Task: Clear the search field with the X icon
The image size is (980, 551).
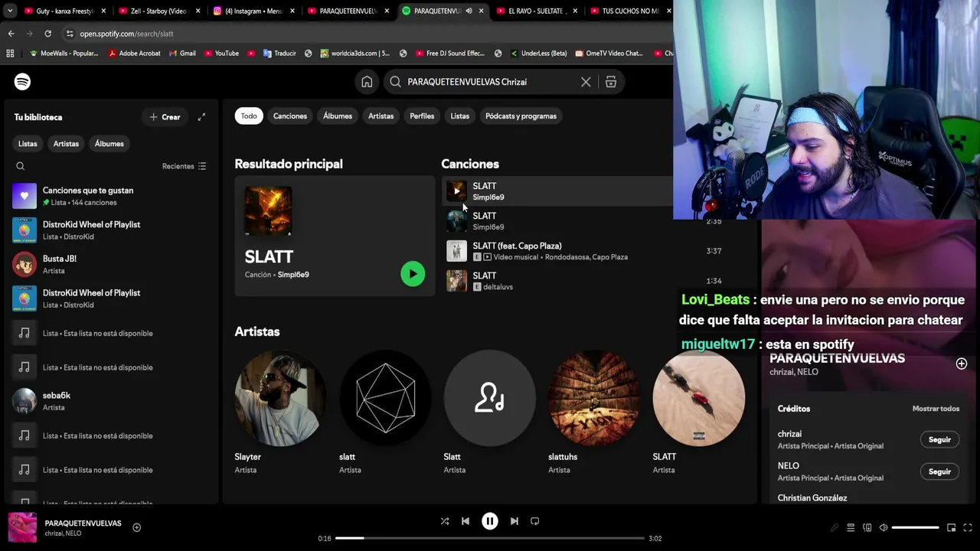Action: coord(586,82)
